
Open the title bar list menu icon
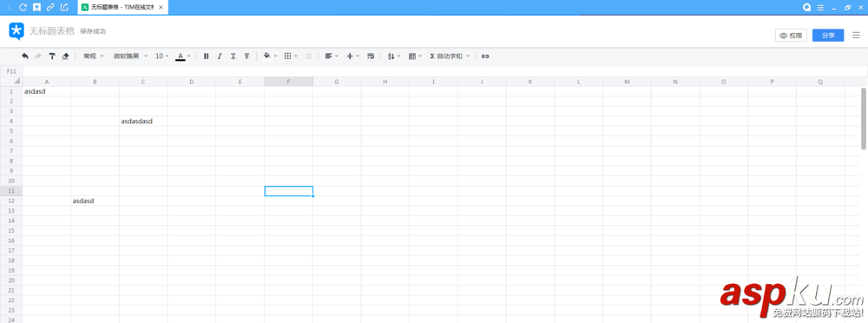(x=820, y=7)
